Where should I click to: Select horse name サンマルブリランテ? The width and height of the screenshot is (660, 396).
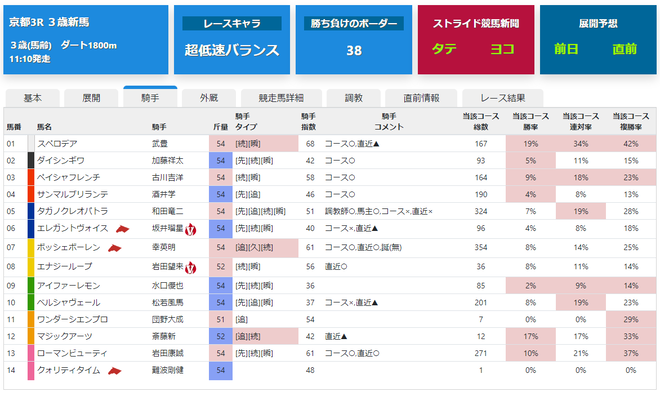click(72, 194)
